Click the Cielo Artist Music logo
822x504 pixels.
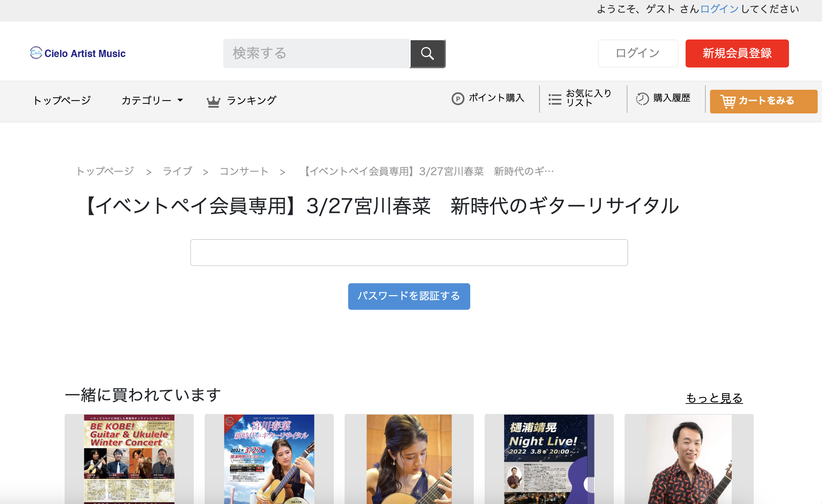[78, 53]
